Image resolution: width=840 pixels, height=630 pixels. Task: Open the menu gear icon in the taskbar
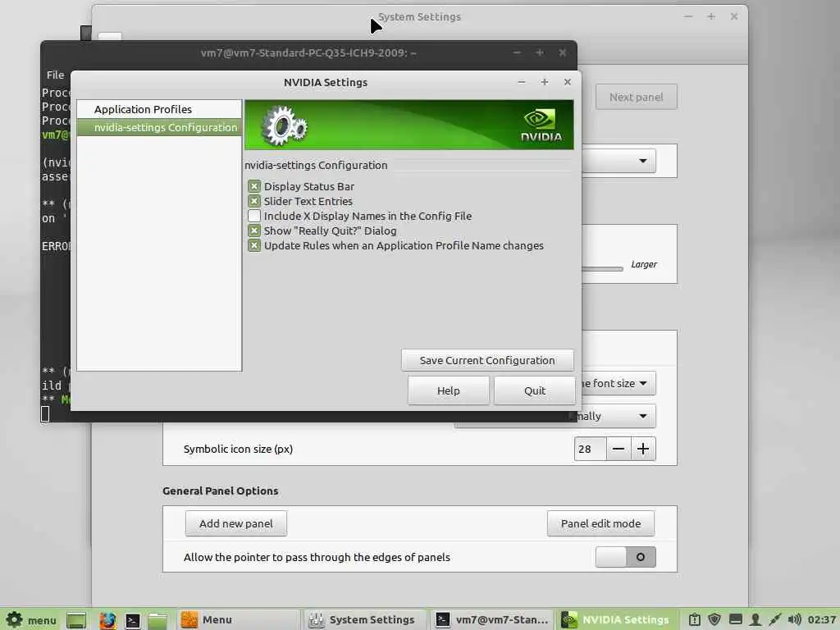click(x=15, y=620)
